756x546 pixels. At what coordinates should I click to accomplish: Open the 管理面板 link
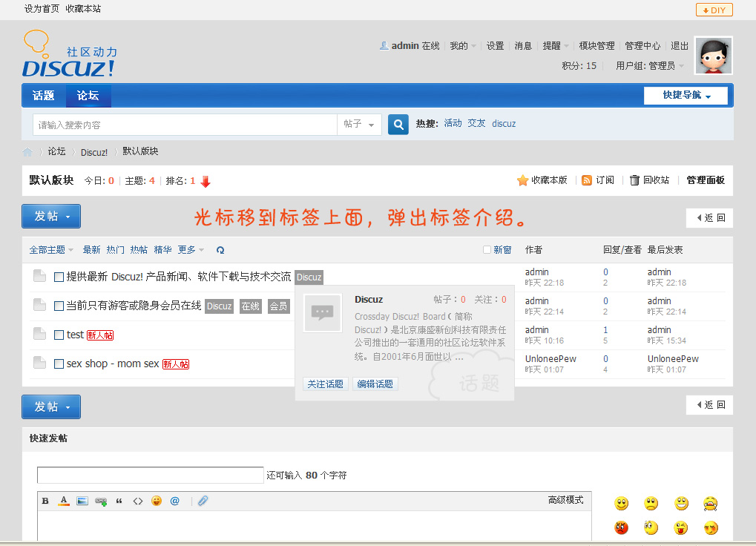click(x=705, y=180)
